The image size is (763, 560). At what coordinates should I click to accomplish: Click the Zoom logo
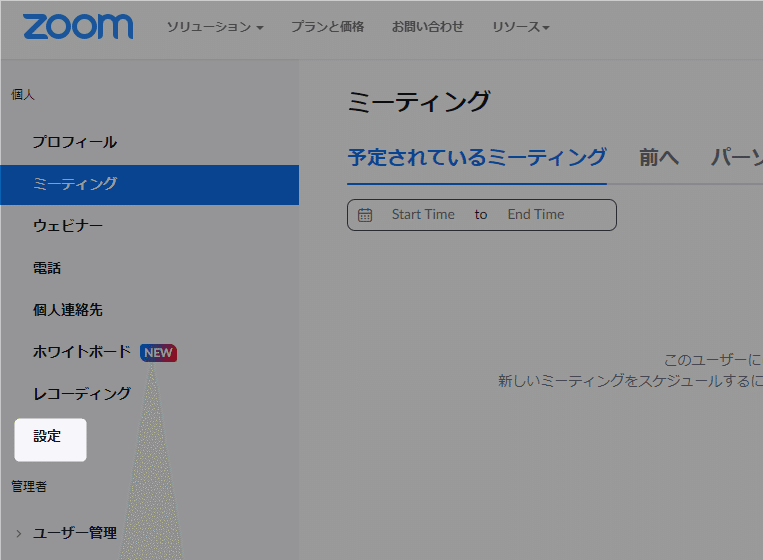coord(78,26)
